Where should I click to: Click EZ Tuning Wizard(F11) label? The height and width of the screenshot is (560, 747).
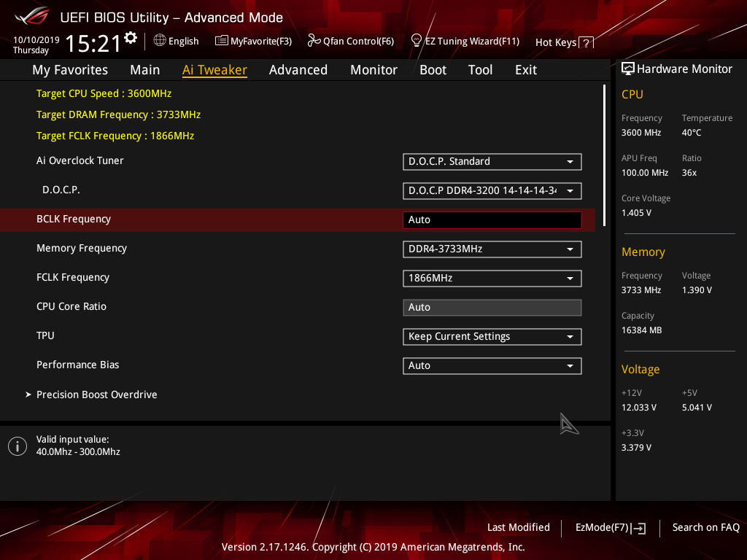[x=472, y=42]
